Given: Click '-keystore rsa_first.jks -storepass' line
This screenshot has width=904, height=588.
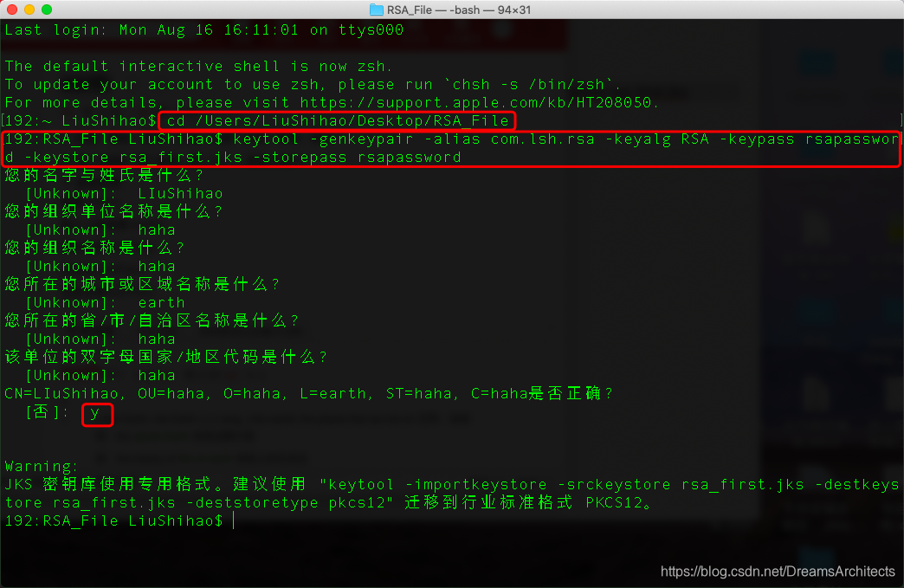Looking at the screenshot, I should click(x=233, y=158).
